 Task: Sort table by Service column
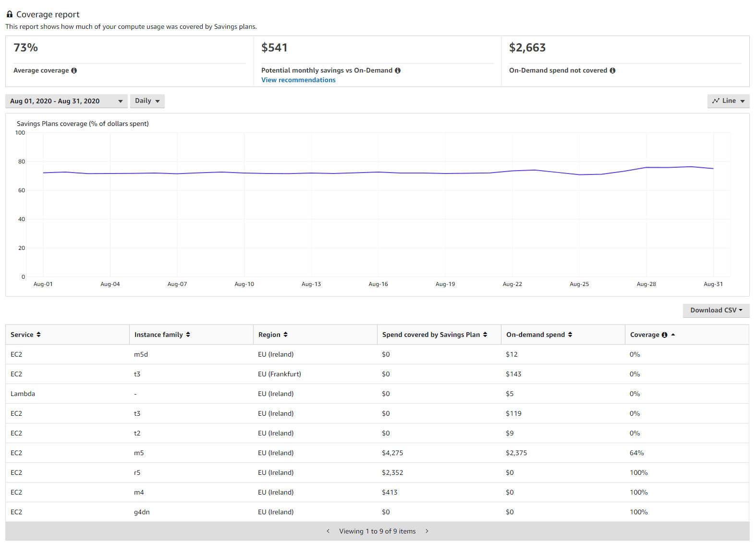38,335
